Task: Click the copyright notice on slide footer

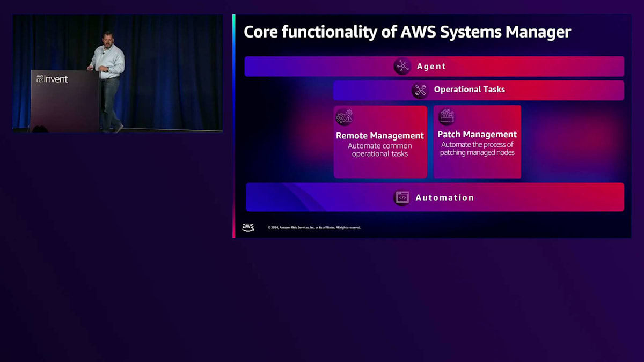Action: coord(314,227)
